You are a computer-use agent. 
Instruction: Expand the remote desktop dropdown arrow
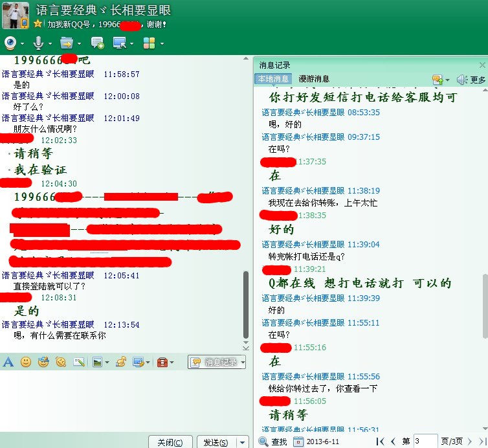point(132,43)
